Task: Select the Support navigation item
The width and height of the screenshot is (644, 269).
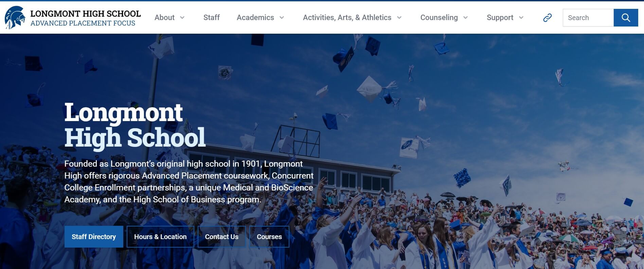Action: click(500, 17)
